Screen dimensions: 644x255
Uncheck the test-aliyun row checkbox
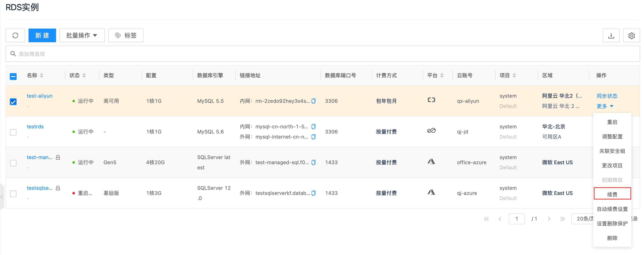coord(13,102)
